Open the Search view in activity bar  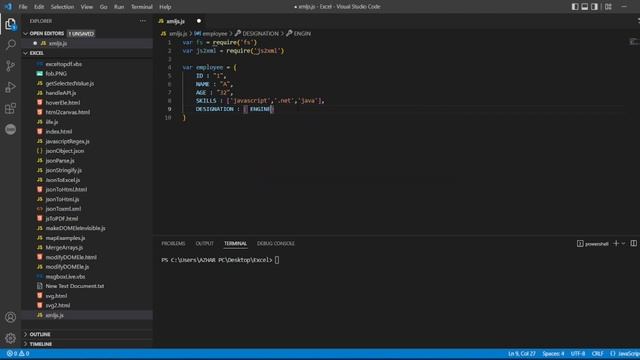pyautogui.click(x=11, y=44)
